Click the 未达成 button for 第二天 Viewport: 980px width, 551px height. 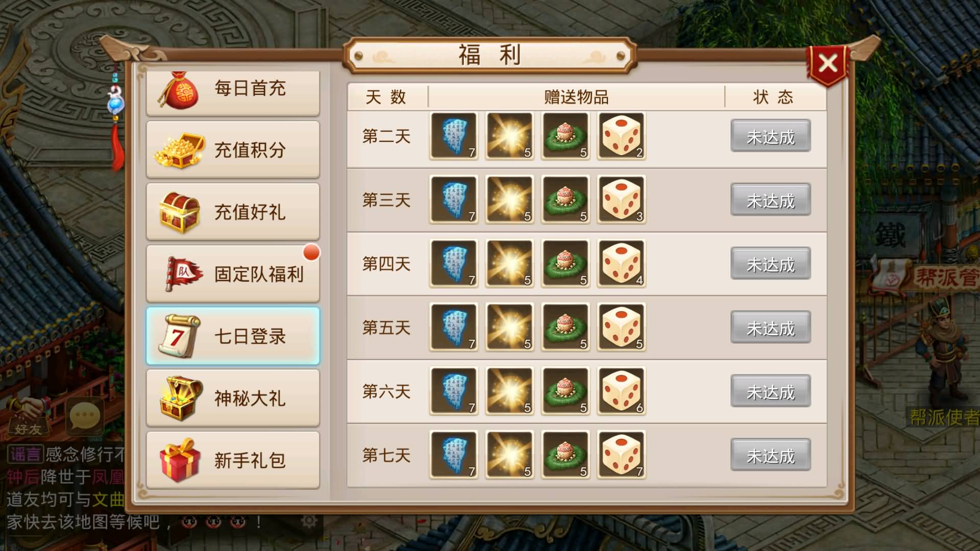coord(770,136)
